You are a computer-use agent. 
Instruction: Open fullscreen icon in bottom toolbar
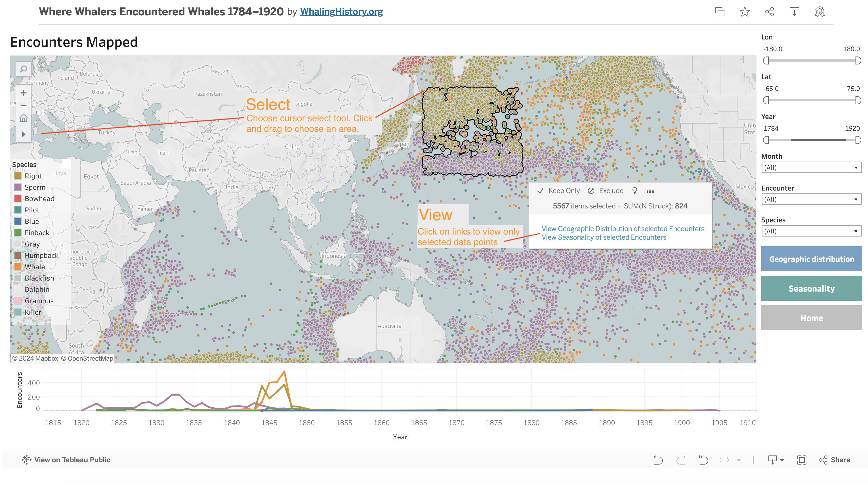tap(802, 460)
